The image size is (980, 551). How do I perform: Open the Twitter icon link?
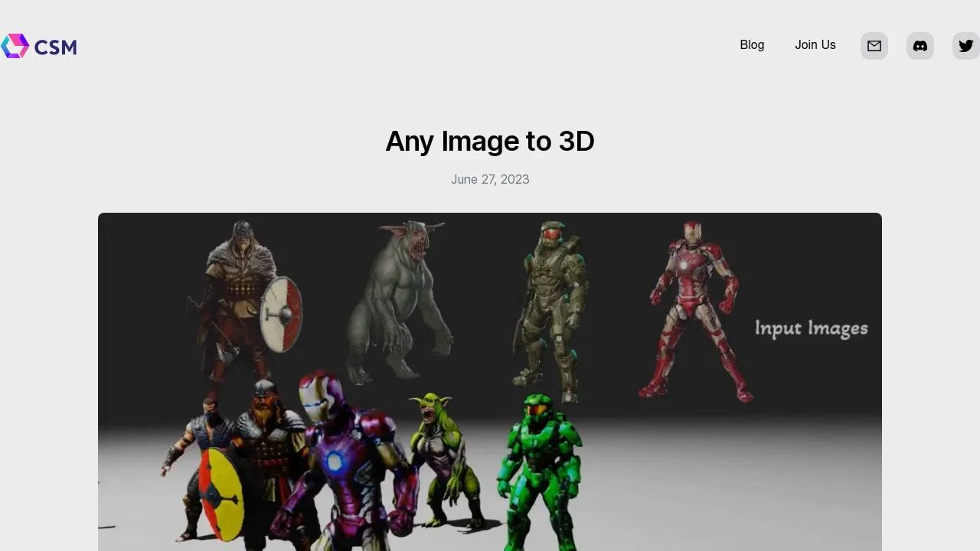click(966, 46)
